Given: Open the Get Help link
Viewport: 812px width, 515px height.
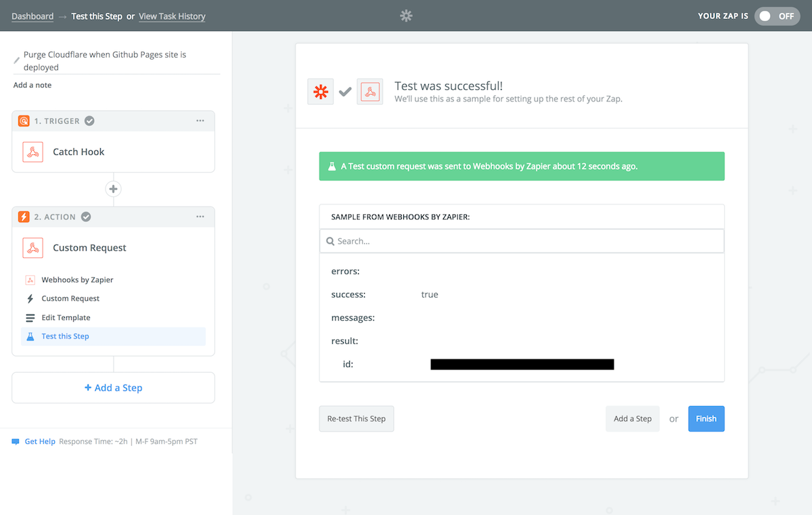Looking at the screenshot, I should (40, 442).
